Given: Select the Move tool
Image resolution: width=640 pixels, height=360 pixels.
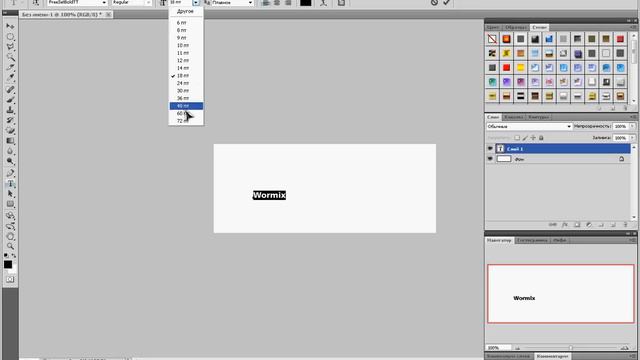Looking at the screenshot, I should point(10,26).
